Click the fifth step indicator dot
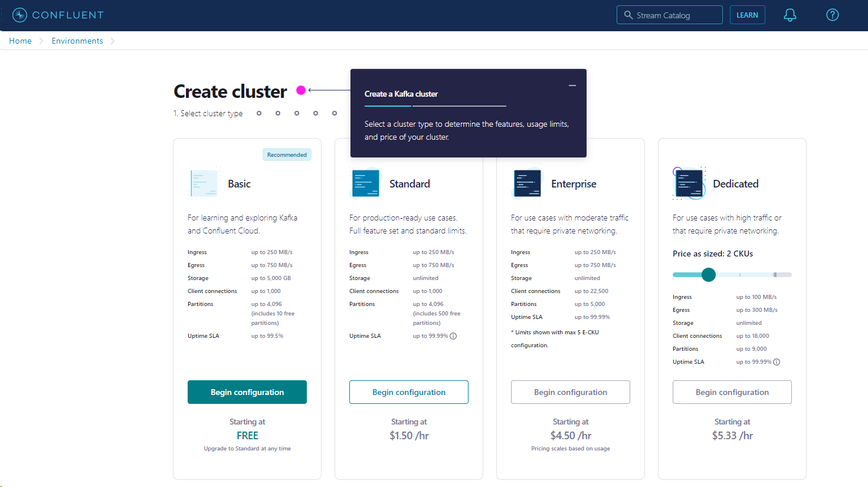The image size is (868, 487). (335, 113)
